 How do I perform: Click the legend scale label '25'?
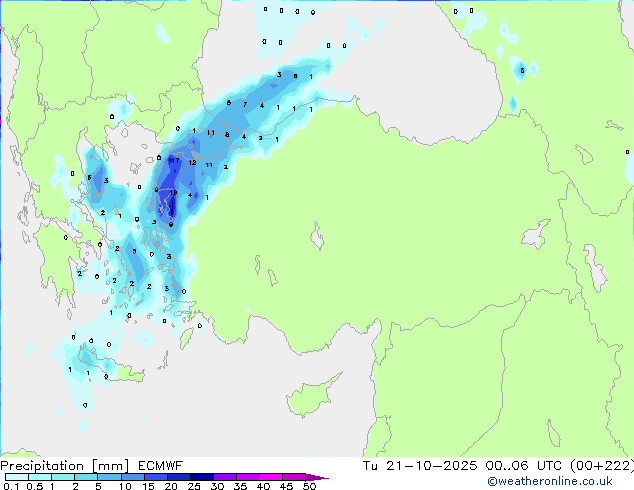coord(194,486)
